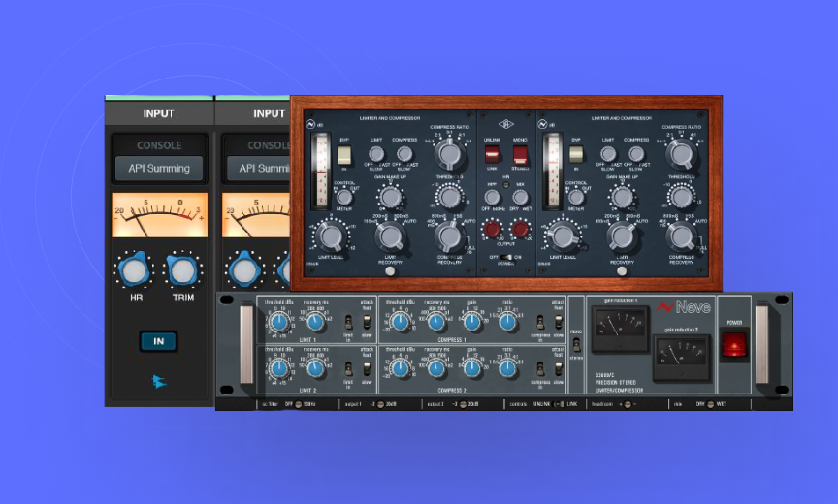Click the Universal Audio diamond logo
838x504 pixels.
pos(505,123)
